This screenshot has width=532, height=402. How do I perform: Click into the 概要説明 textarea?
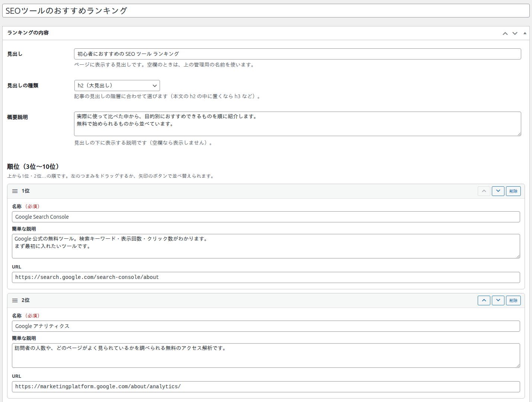click(298, 124)
